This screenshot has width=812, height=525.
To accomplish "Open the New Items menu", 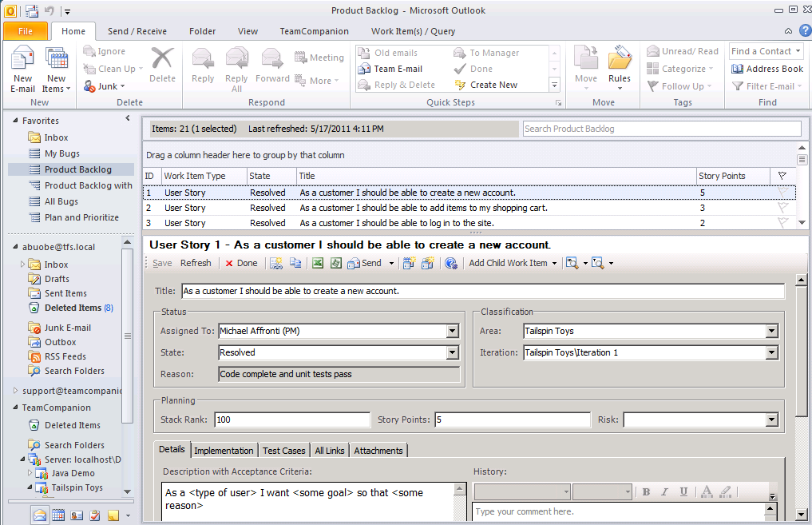I will [56, 69].
